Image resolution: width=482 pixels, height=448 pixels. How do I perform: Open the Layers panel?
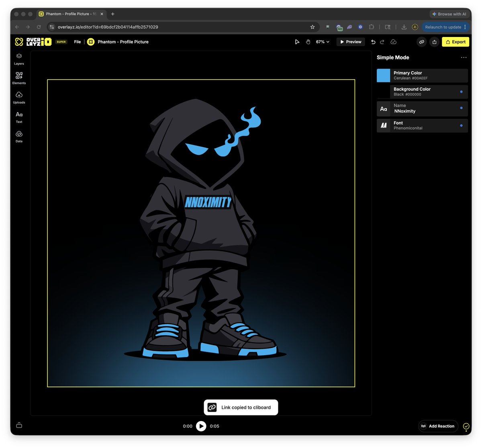[18, 59]
